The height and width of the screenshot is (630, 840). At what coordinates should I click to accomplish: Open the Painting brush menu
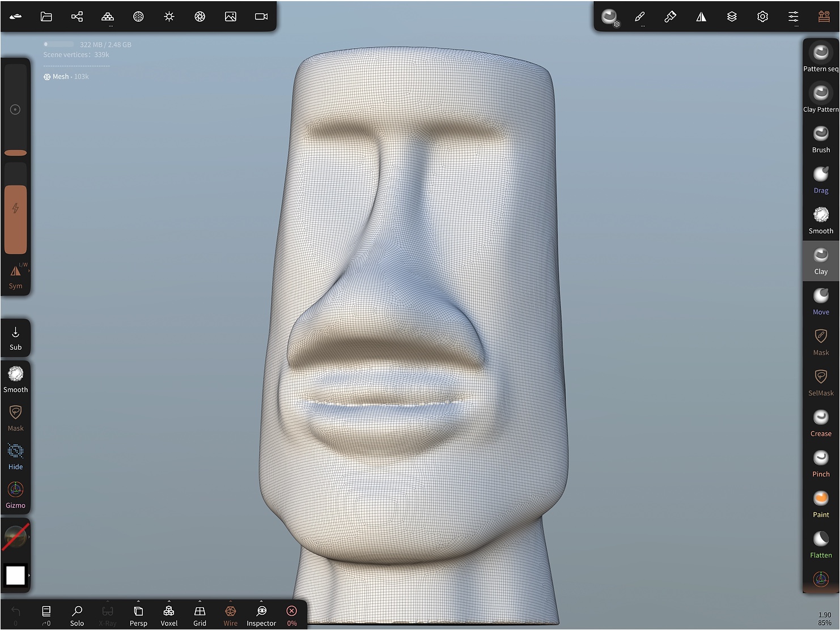671,16
